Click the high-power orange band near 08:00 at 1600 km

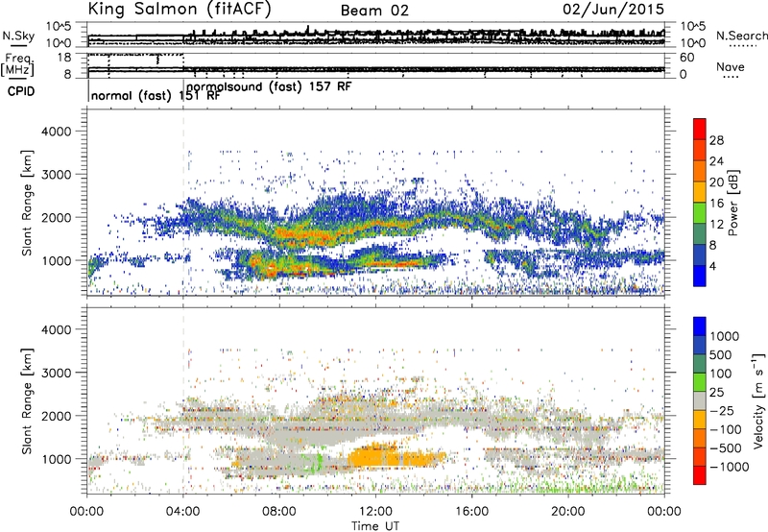click(x=308, y=235)
